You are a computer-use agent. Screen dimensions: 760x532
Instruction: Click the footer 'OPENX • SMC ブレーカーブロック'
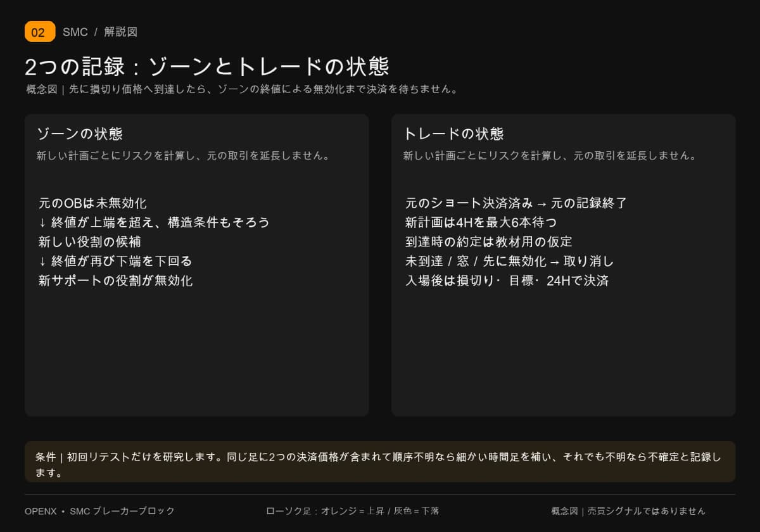[x=99, y=511]
